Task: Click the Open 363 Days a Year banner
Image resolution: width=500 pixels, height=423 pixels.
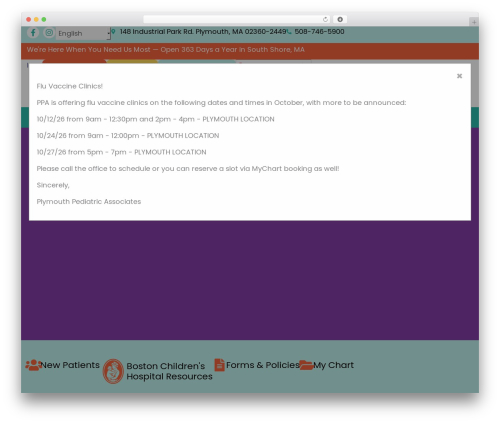Action: [166, 50]
